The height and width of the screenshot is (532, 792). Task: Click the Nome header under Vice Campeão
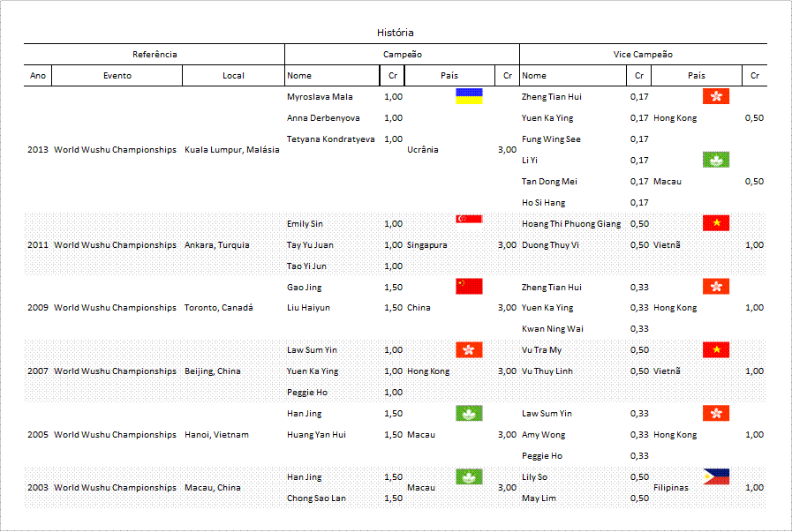click(x=534, y=76)
